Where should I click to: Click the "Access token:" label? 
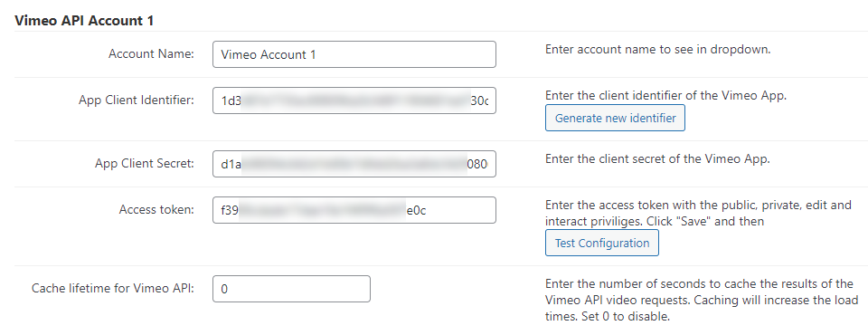pyautogui.click(x=156, y=210)
